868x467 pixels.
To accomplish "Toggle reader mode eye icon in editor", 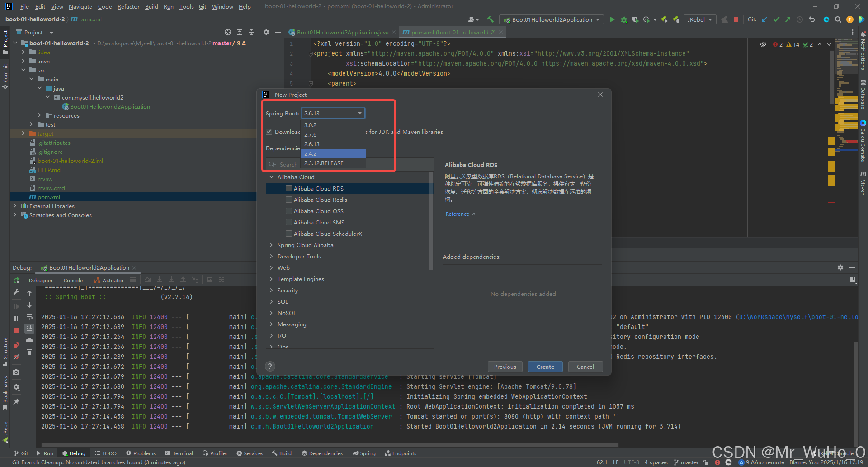I will 763,44.
